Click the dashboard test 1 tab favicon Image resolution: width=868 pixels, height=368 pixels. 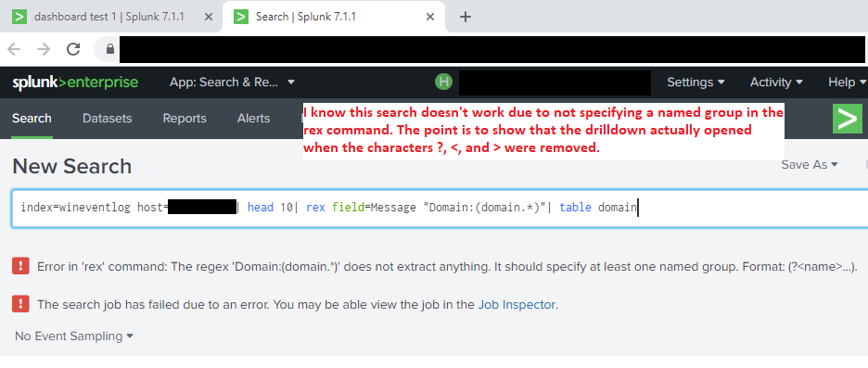pos(19,17)
